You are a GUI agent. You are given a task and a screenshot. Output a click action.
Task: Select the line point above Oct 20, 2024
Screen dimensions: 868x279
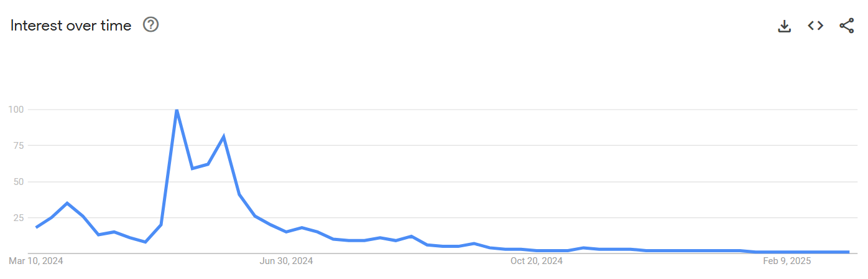(x=536, y=250)
